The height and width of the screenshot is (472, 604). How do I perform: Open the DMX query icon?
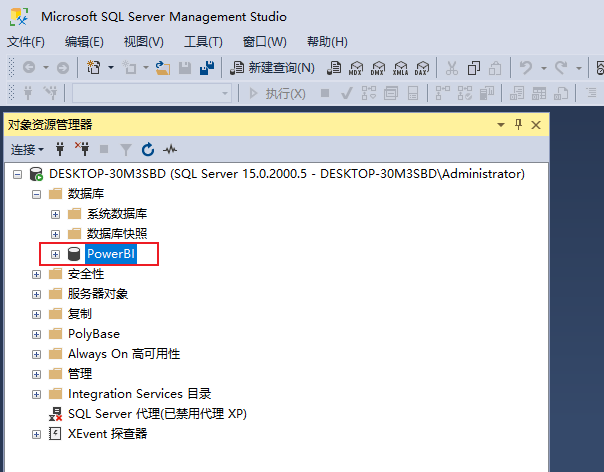(378, 68)
